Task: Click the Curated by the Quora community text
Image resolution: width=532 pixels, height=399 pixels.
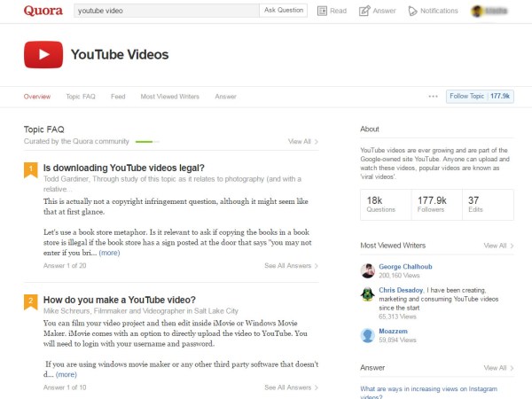Action: [x=76, y=142]
